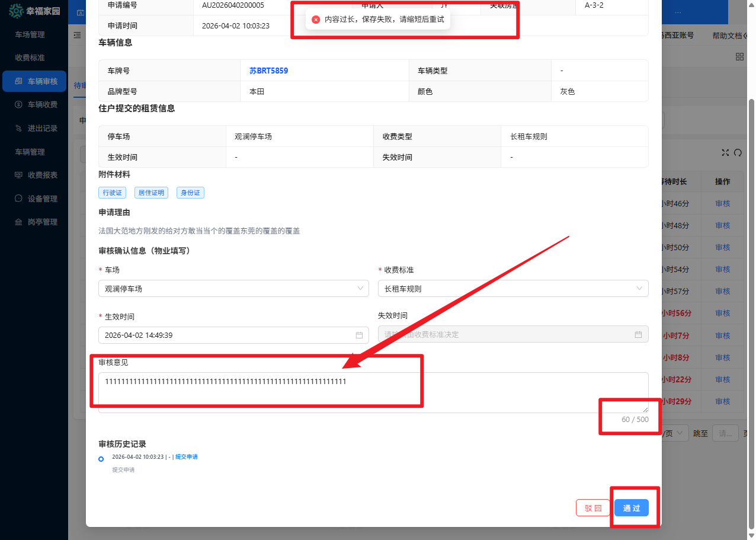The height and width of the screenshot is (540, 756).
Task: Collapse the sidebar with the fold icon
Action: (77, 36)
